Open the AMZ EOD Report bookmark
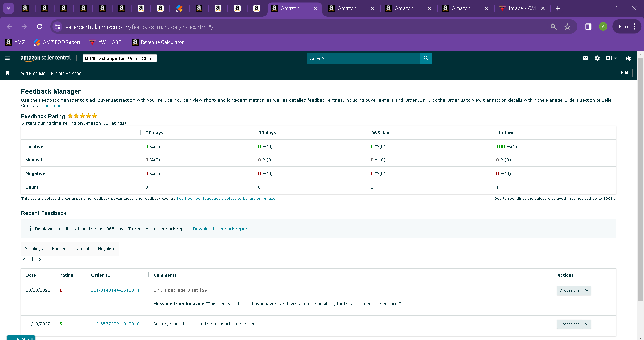Viewport: 644px width, 340px height. (x=57, y=42)
